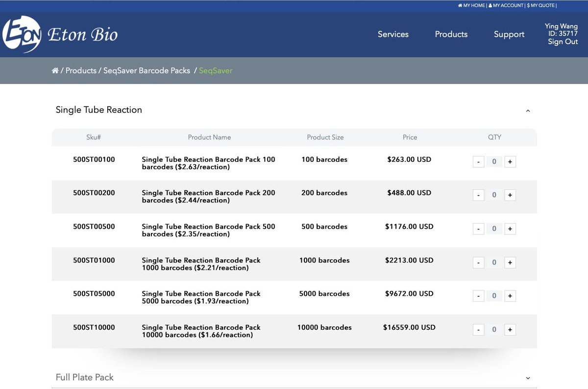Click the 100 barcodes size cell

[x=324, y=159]
